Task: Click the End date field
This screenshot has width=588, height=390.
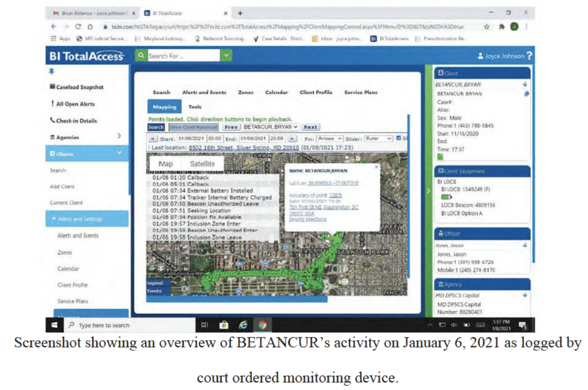Action: [254, 138]
